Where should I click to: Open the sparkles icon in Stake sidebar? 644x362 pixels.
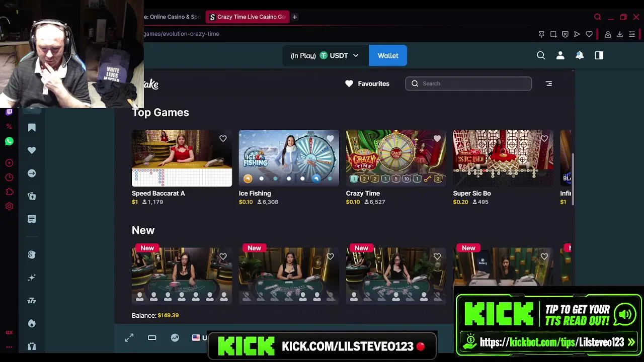coord(32,278)
